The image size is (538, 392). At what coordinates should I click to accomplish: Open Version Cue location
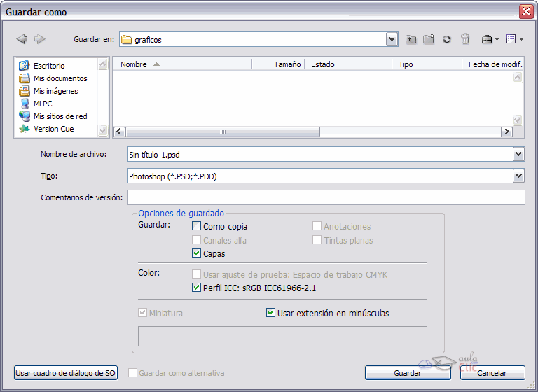coord(53,129)
